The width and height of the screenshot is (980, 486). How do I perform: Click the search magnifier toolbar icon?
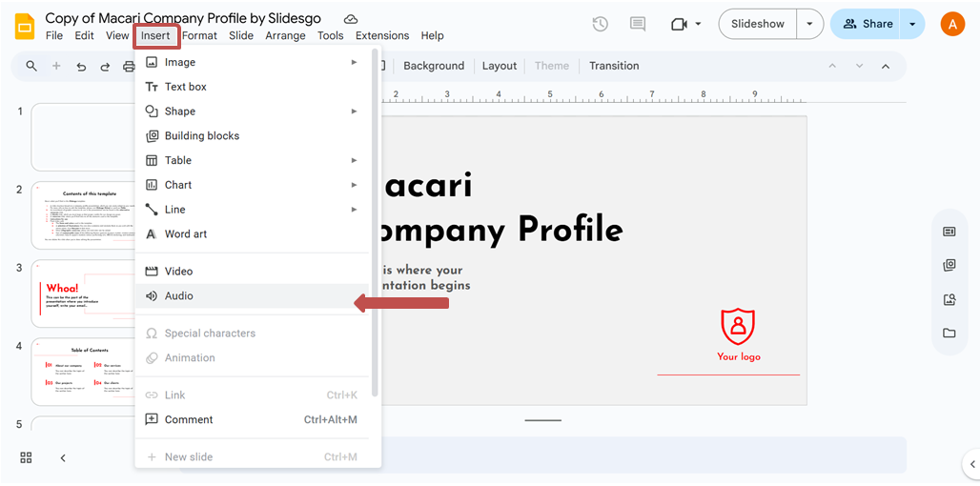(31, 66)
